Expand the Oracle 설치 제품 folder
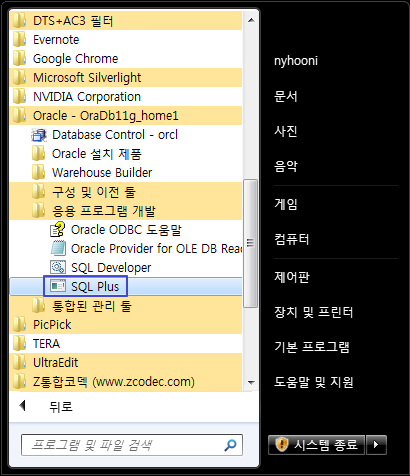The width and height of the screenshot is (410, 476). (x=126, y=154)
